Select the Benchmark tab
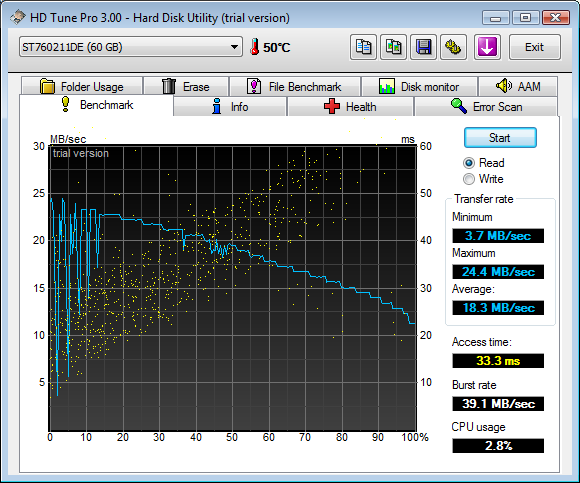 coord(97,105)
